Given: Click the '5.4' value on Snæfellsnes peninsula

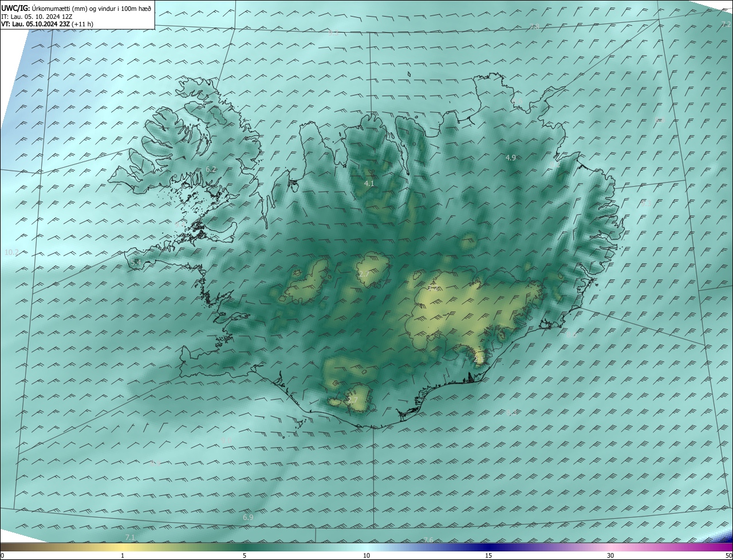Looking at the screenshot, I should (135, 262).
